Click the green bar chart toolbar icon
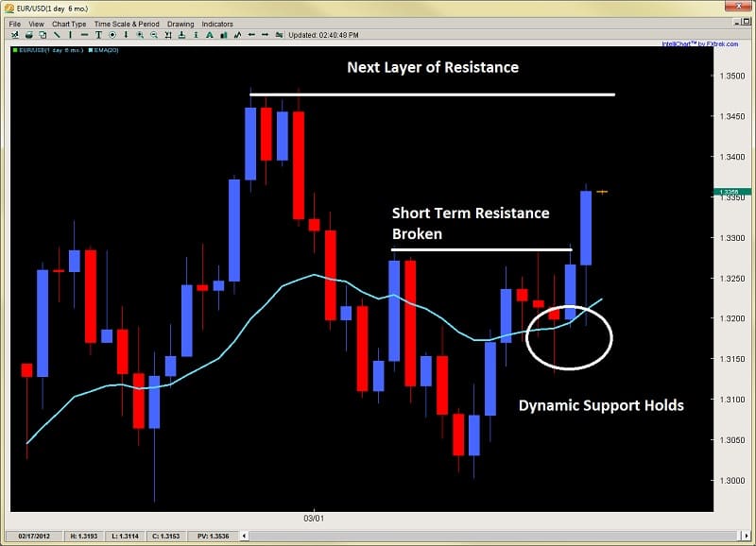Image resolution: width=756 pixels, height=546 pixels. coord(223,35)
